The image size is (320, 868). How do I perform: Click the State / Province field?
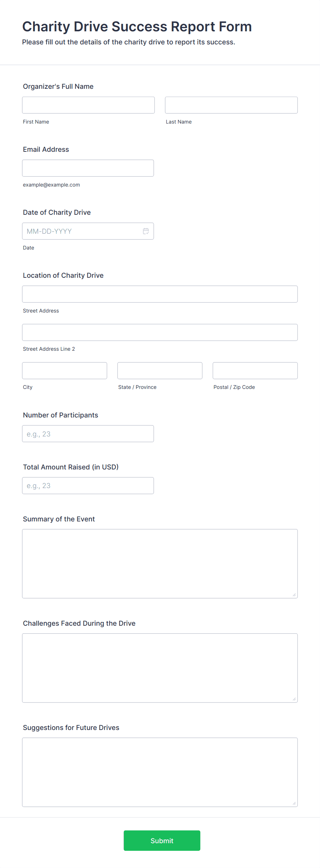tap(160, 370)
